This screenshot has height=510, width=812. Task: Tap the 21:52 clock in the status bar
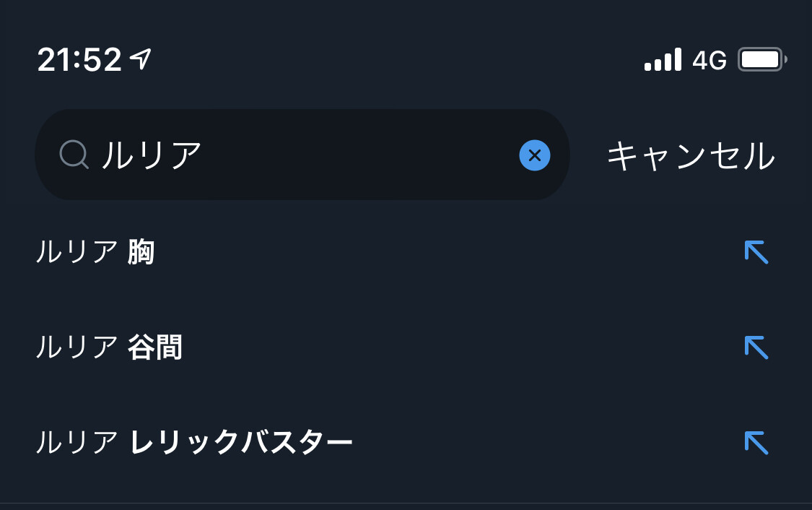click(79, 61)
